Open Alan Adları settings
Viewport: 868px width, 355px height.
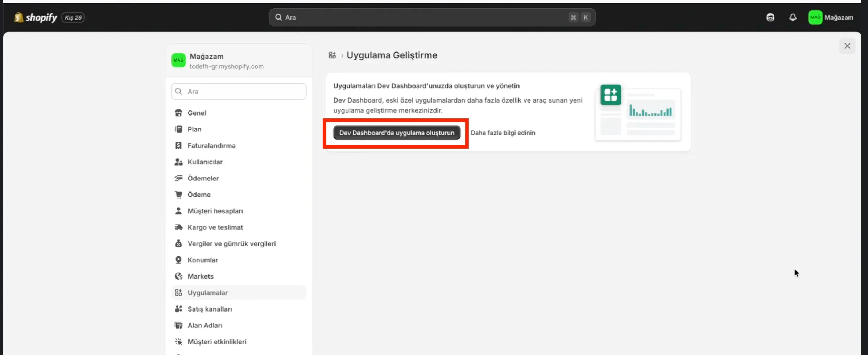click(239, 325)
